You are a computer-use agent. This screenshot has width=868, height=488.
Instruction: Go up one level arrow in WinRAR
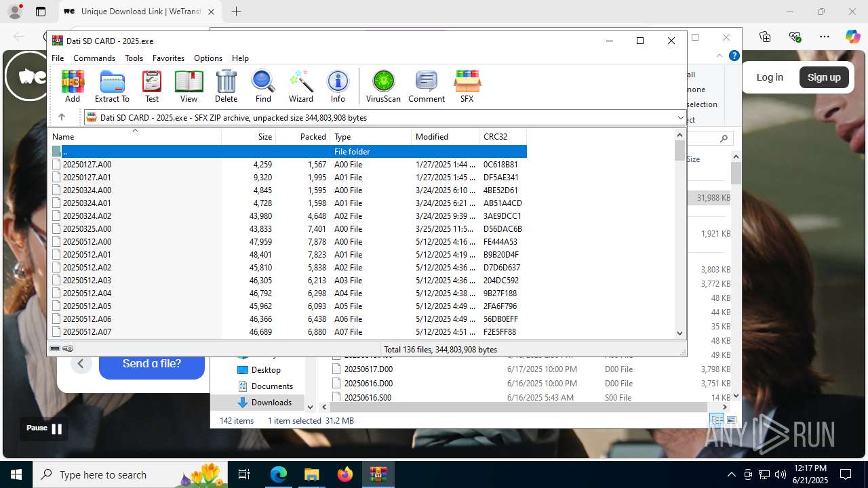pyautogui.click(x=62, y=117)
